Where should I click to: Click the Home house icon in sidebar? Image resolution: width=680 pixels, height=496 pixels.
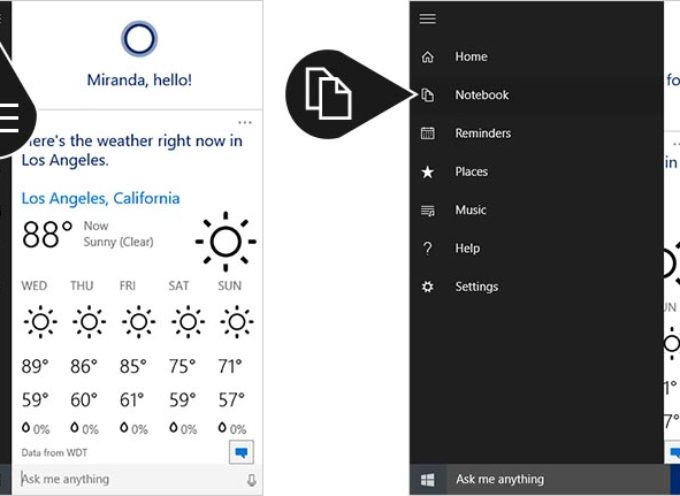pos(428,57)
